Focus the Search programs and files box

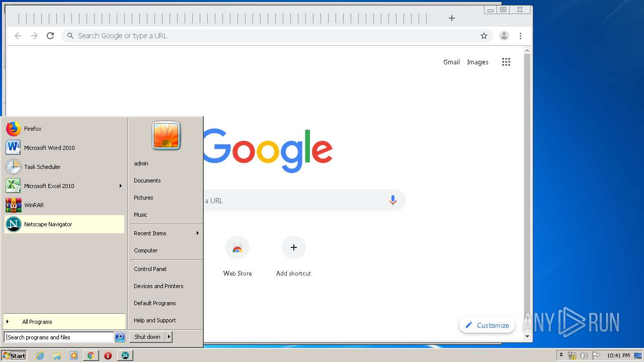[x=59, y=337]
